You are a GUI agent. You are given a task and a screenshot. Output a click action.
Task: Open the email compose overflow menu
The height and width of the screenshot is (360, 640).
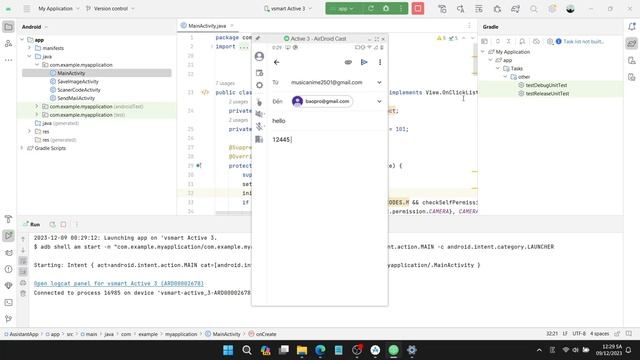(380, 62)
